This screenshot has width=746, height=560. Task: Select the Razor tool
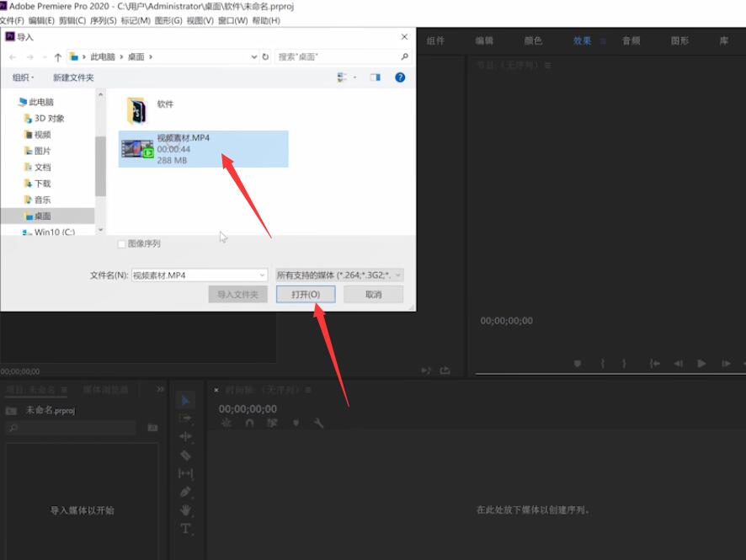point(185,456)
